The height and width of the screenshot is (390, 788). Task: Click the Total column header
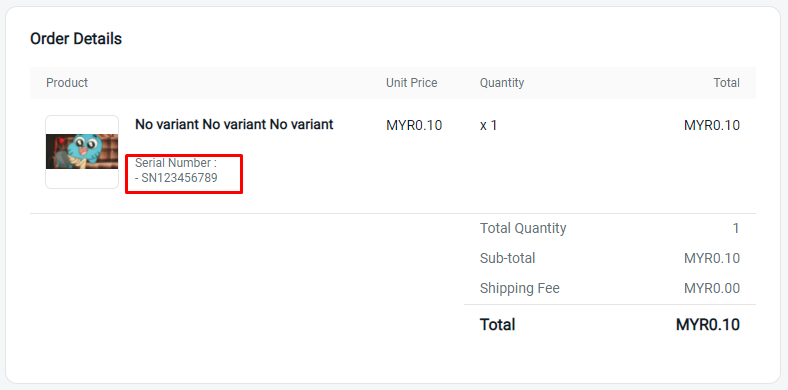click(727, 83)
